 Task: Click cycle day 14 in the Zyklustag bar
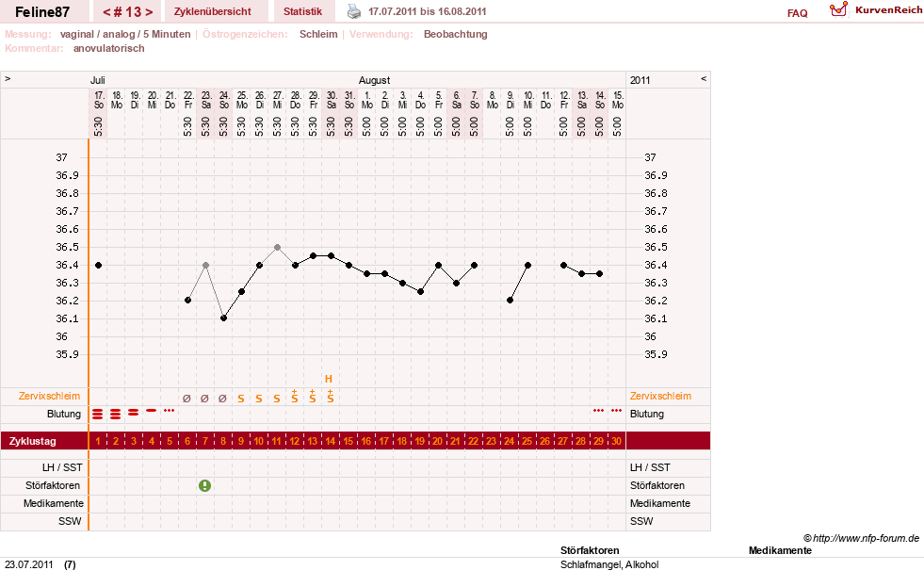tap(330, 441)
